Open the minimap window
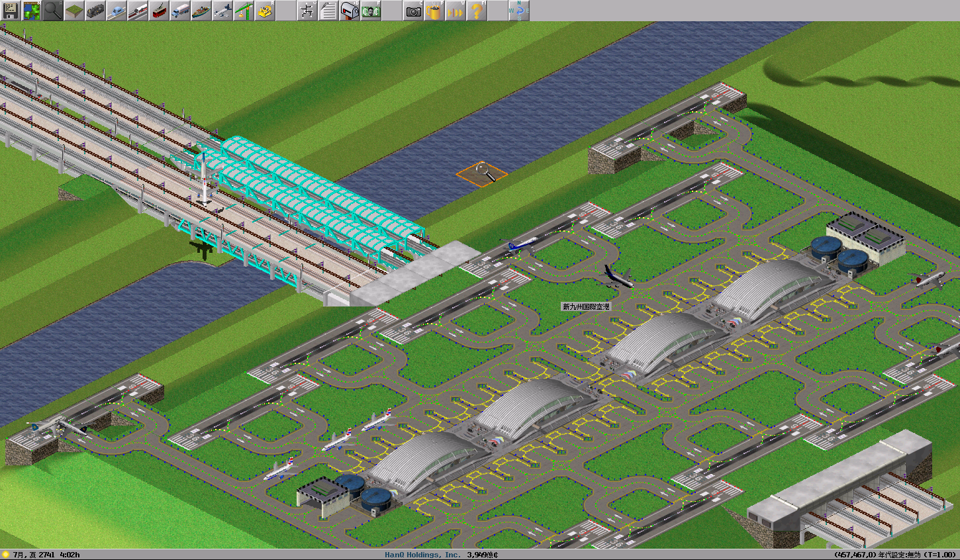Image resolution: width=960 pixels, height=560 pixels. (x=32, y=11)
